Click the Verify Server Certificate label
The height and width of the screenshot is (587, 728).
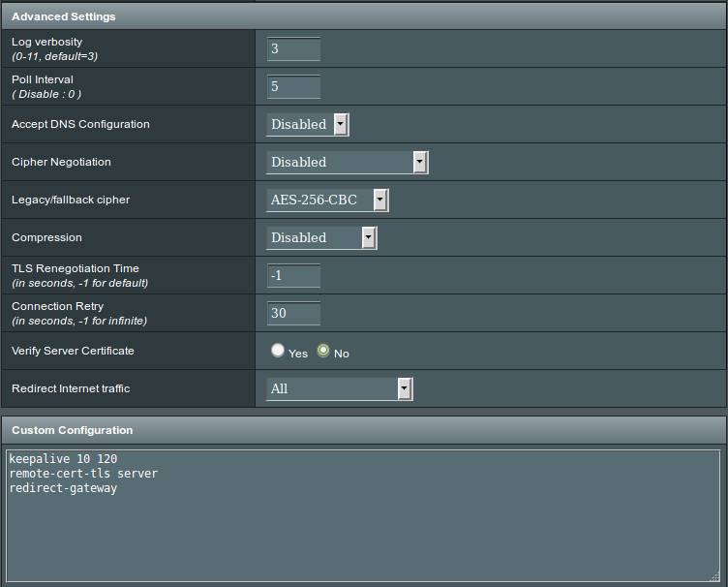click(x=73, y=351)
